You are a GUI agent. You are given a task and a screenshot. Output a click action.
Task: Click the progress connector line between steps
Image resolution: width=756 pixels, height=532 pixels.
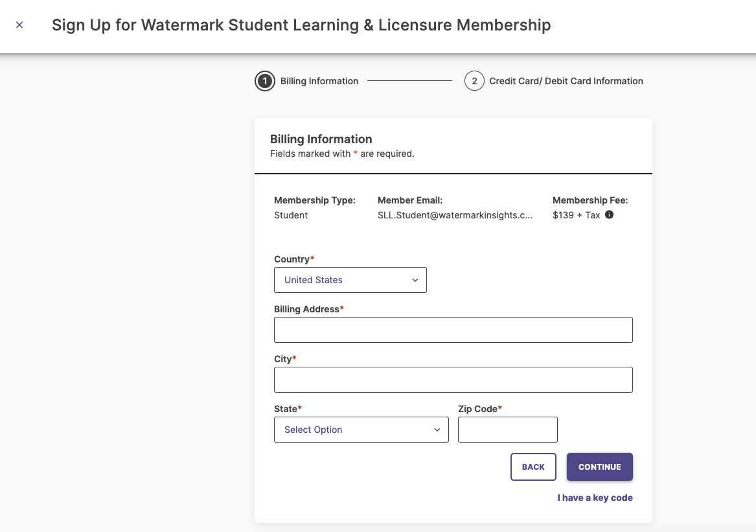click(409, 80)
